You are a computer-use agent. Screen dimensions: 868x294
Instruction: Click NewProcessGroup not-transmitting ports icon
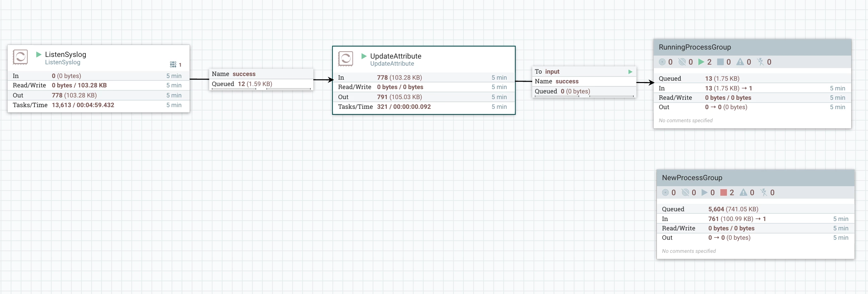685,192
